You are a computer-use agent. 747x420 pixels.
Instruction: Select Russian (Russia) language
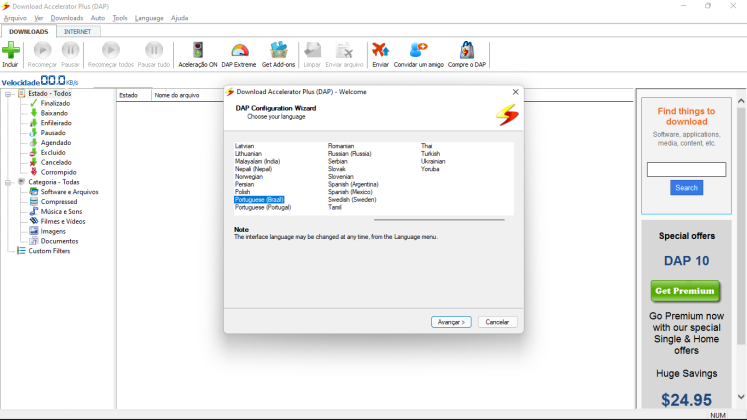click(350, 154)
